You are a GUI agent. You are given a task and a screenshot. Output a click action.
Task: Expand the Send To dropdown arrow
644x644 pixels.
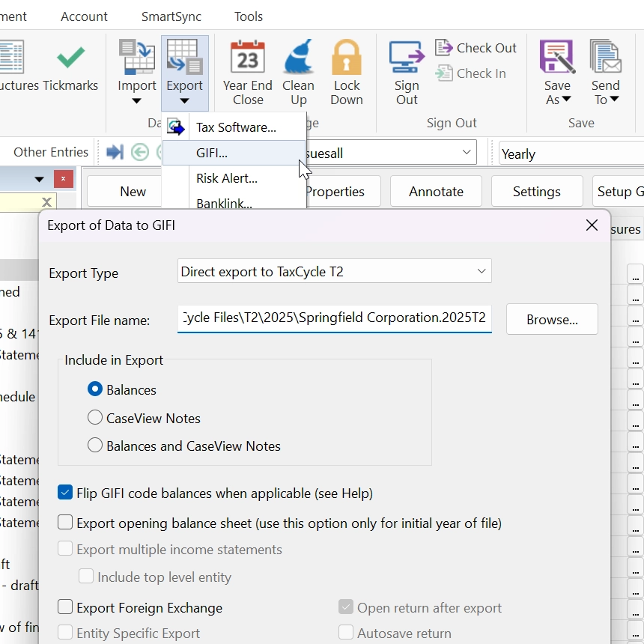coord(615,99)
